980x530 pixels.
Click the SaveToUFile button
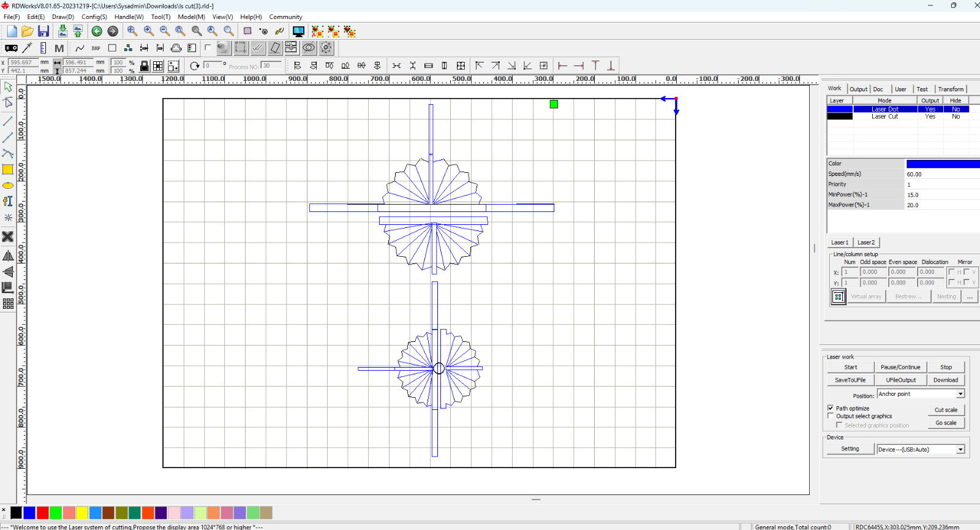pos(851,380)
